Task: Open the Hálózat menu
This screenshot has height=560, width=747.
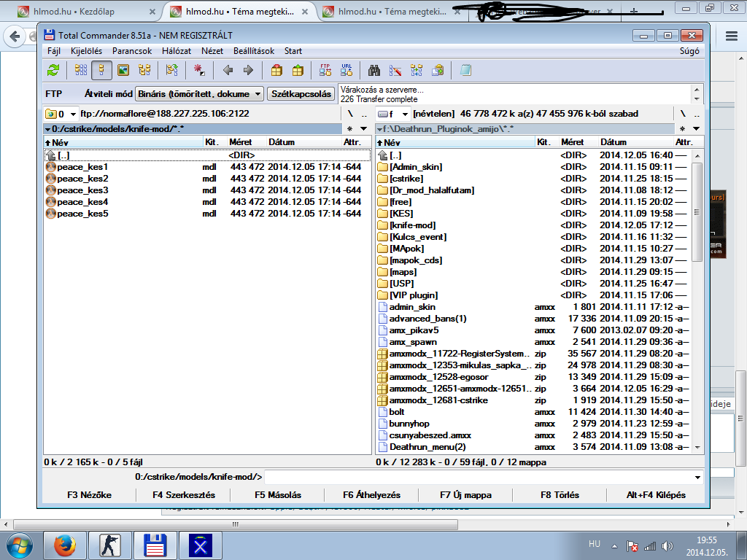Action: (x=177, y=51)
